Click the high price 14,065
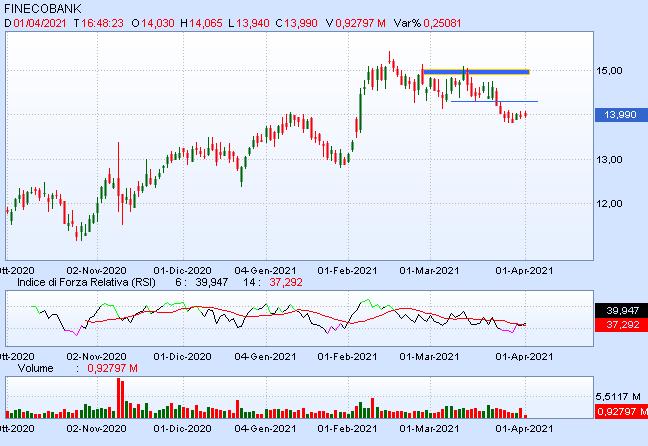Screen dimensions: 648x446 pyautogui.click(x=206, y=23)
